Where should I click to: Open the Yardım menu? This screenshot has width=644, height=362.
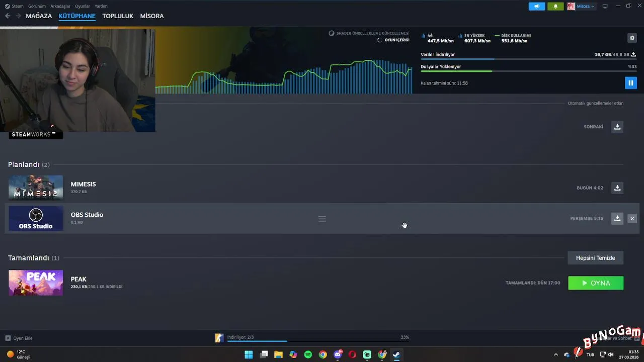[101, 6]
